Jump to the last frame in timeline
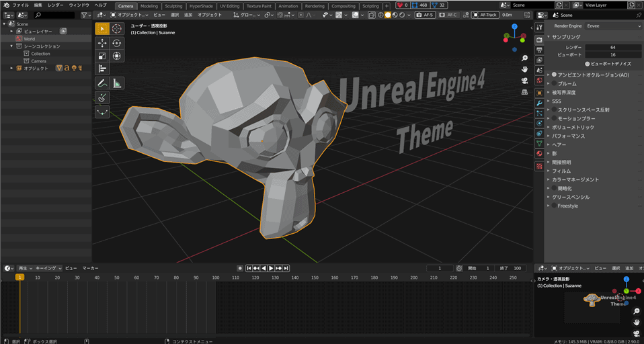 pyautogui.click(x=286, y=268)
